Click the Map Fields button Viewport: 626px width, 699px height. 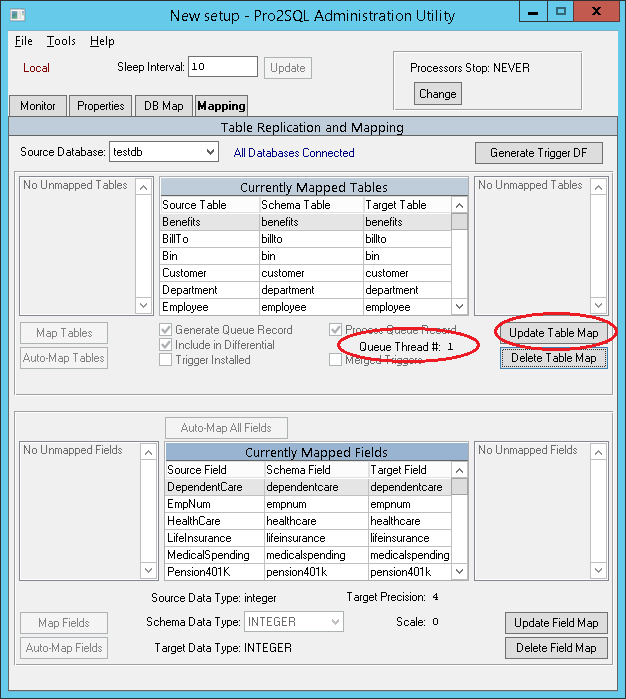64,623
